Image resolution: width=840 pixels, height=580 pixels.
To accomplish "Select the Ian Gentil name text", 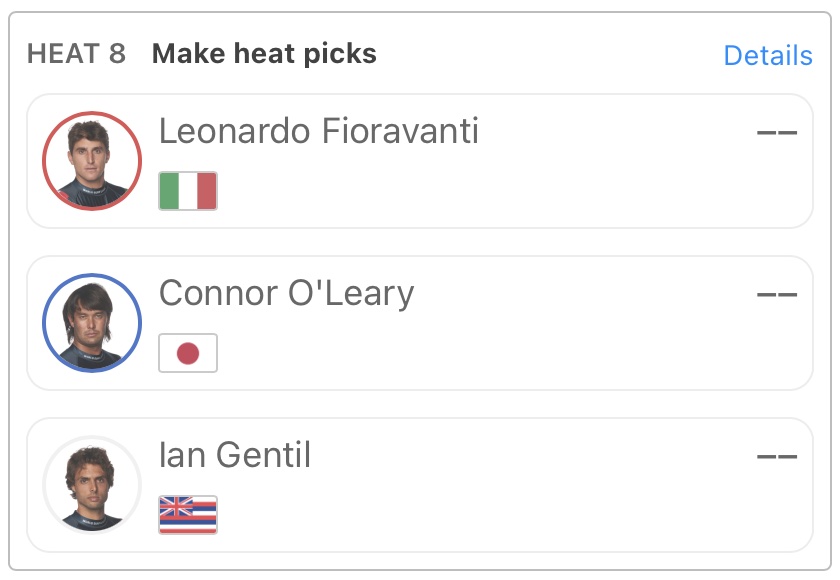I will coord(235,455).
